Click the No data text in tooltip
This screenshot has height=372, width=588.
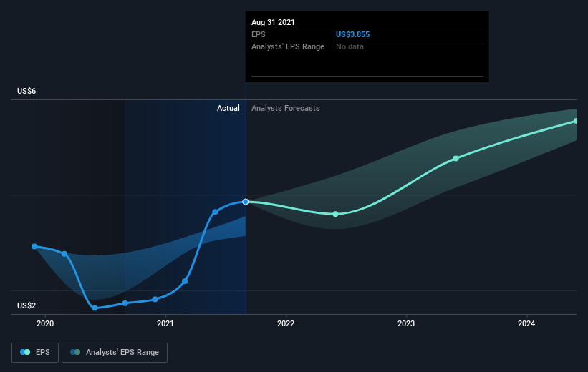(350, 46)
